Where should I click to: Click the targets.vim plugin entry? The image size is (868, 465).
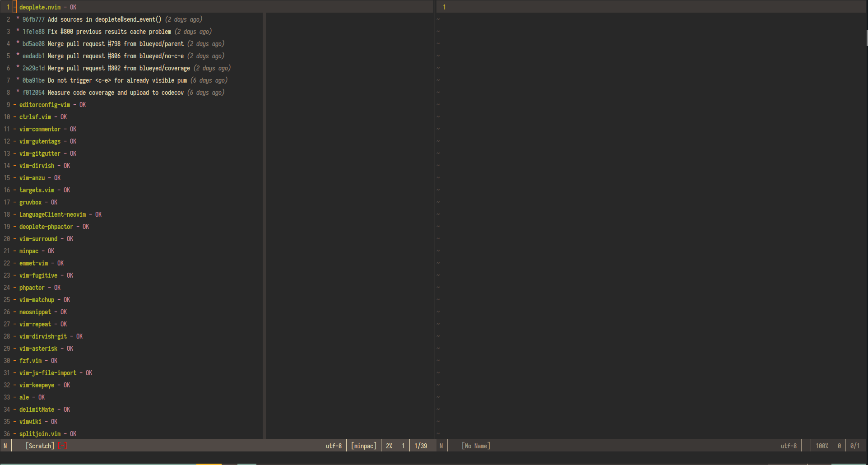click(42, 190)
